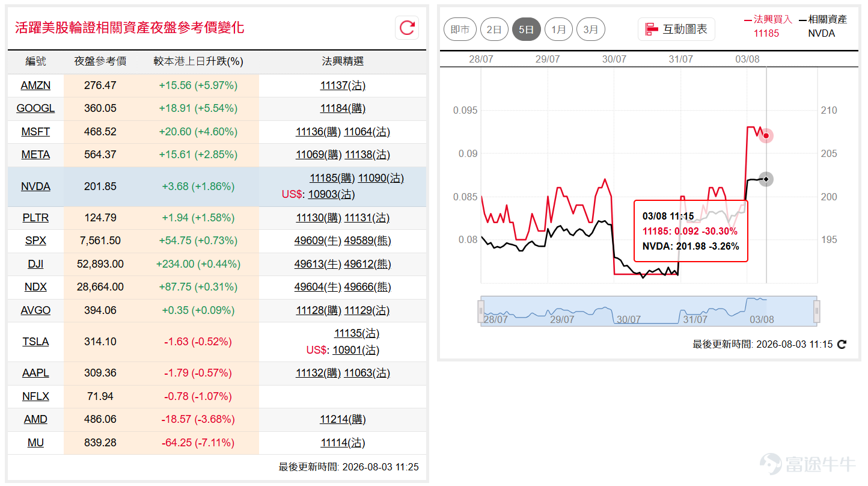The image size is (868, 486).
Task: Toggle 相關資產 NVDA legend series
Action: coord(823,26)
